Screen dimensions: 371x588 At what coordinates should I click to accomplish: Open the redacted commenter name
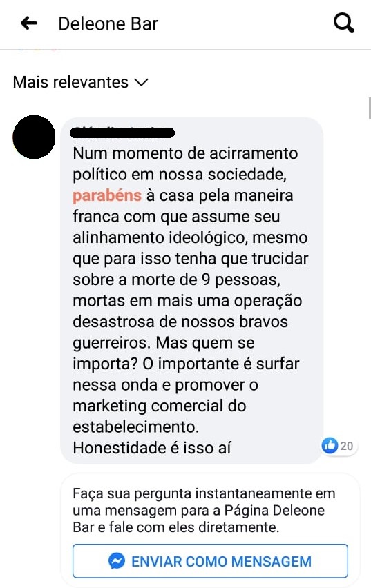(x=123, y=133)
